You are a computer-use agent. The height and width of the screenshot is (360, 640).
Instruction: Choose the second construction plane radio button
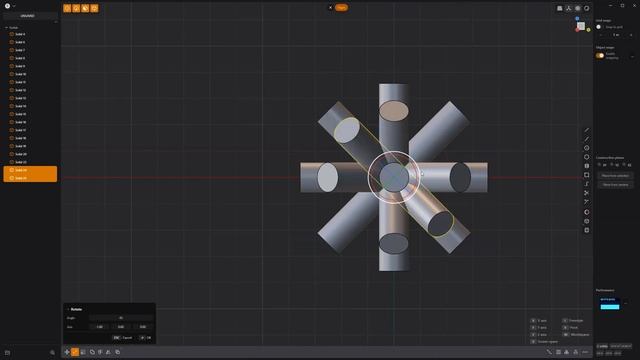pos(612,165)
